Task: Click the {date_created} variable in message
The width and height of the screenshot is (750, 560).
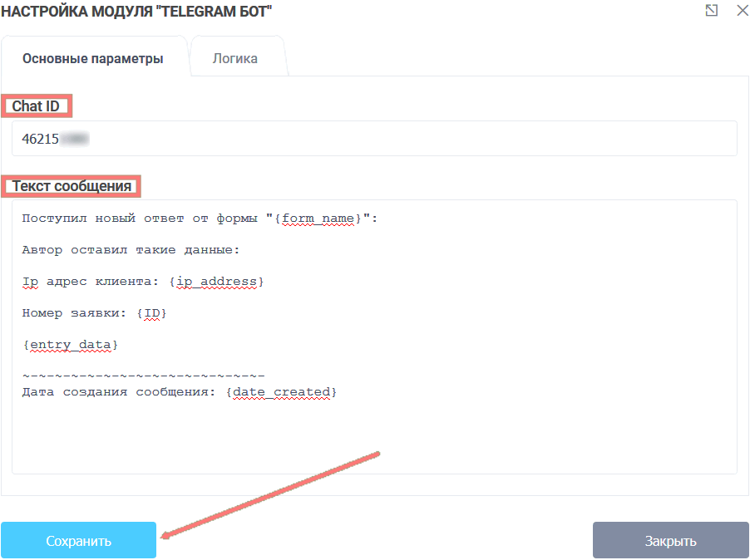Action: (x=282, y=391)
